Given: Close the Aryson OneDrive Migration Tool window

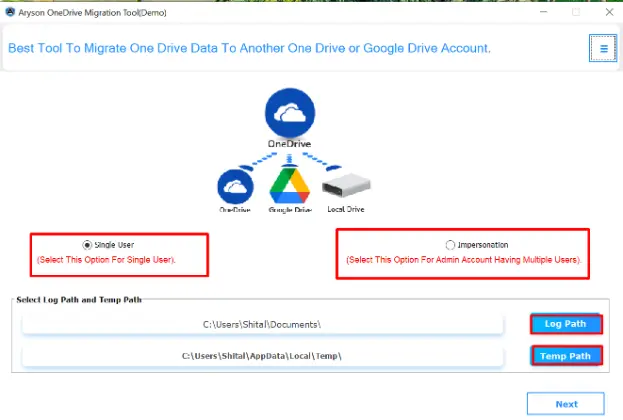Looking at the screenshot, I should [x=609, y=12].
